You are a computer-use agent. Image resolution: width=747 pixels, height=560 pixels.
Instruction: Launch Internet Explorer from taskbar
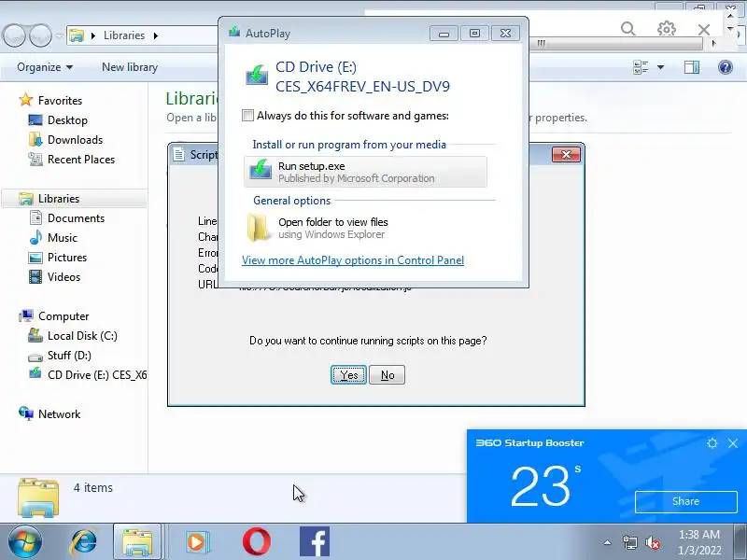(x=83, y=542)
